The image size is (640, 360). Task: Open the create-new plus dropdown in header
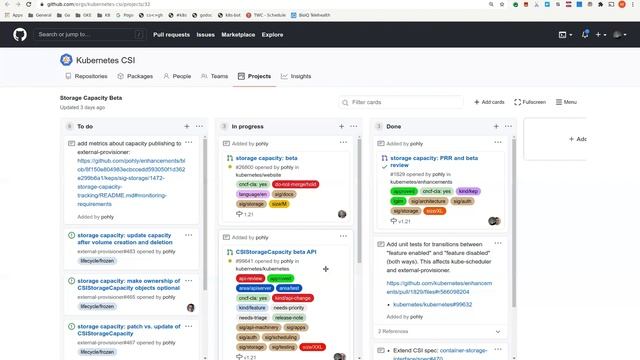(600, 35)
